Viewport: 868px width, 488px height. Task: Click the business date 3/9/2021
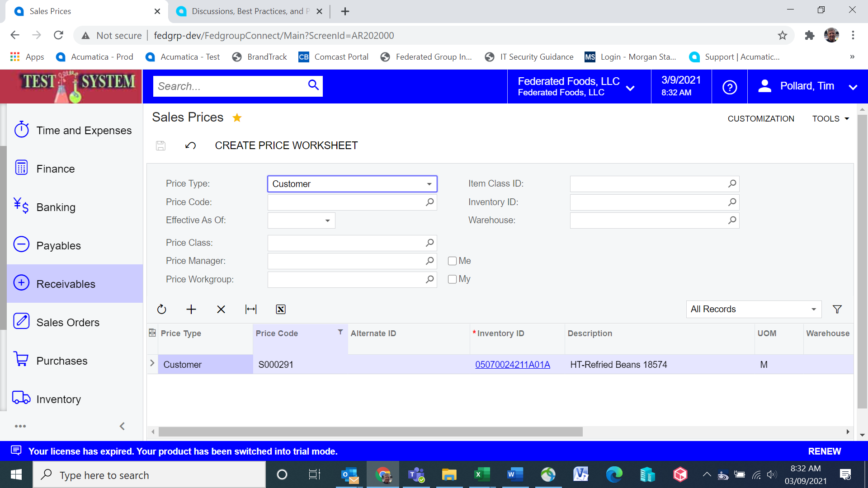(681, 80)
